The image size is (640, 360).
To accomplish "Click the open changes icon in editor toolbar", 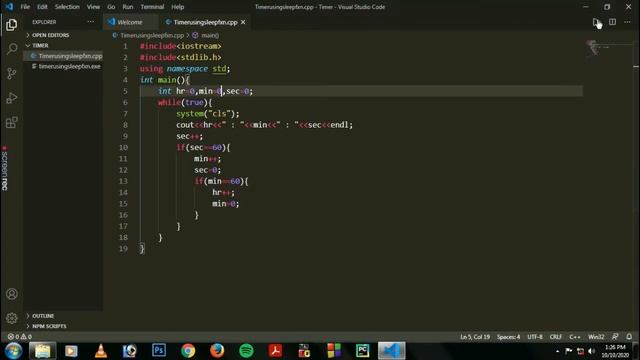I will 597,22.
